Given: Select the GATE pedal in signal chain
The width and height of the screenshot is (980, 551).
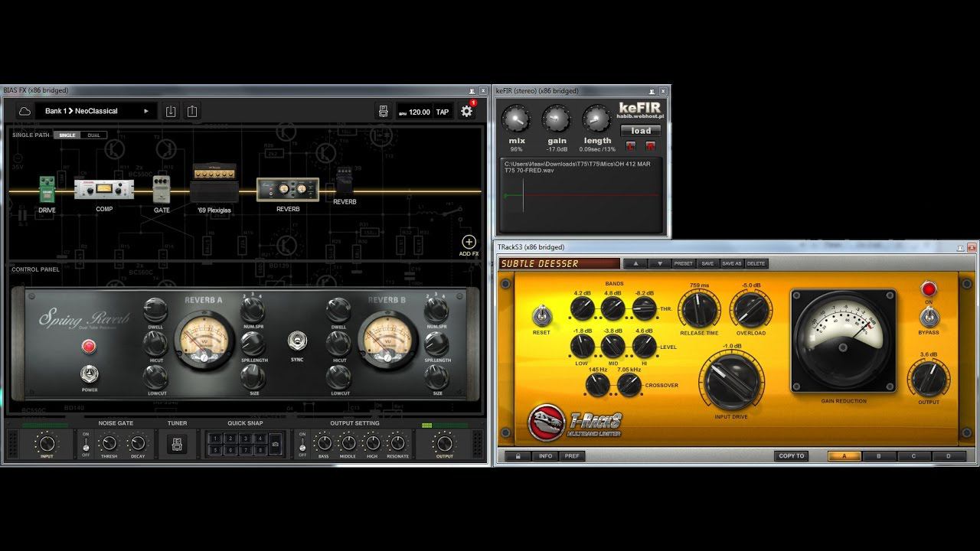Looking at the screenshot, I should coord(161,189).
